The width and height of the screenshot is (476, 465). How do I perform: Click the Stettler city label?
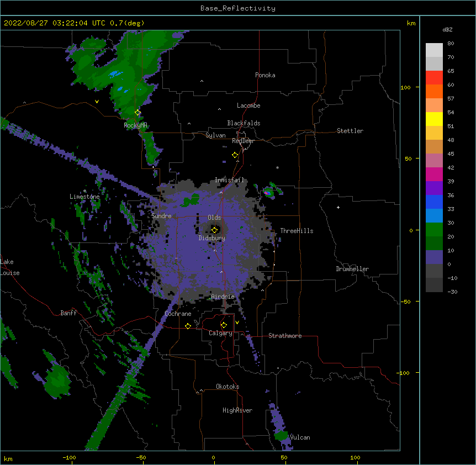(350, 131)
